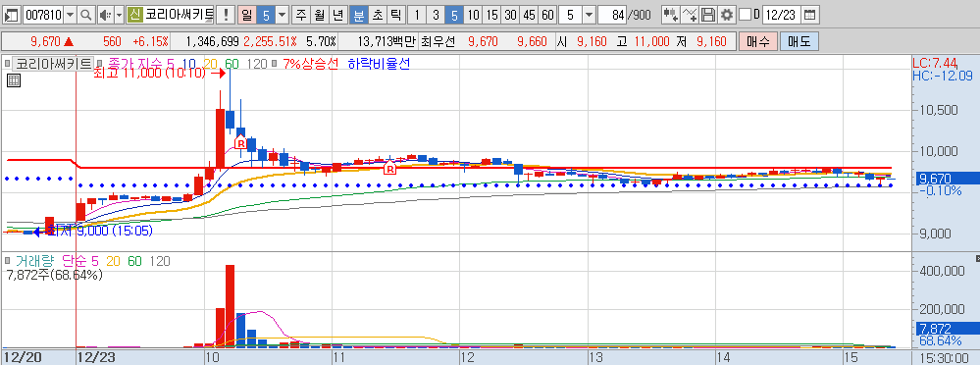This screenshot has width=980, height=365.
Task: Click the 하락비율선 legend label
Action: coord(379,63)
